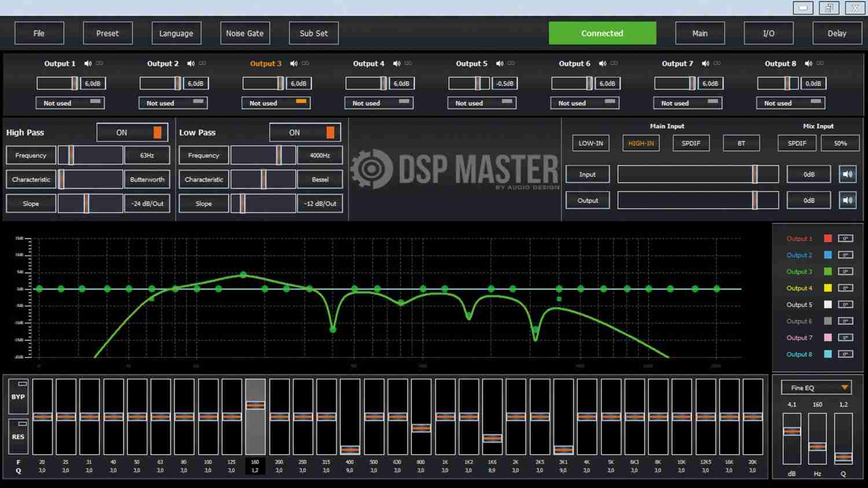Mute Output 4 with its speaker icon
This screenshot has height=488, width=868.
[397, 64]
